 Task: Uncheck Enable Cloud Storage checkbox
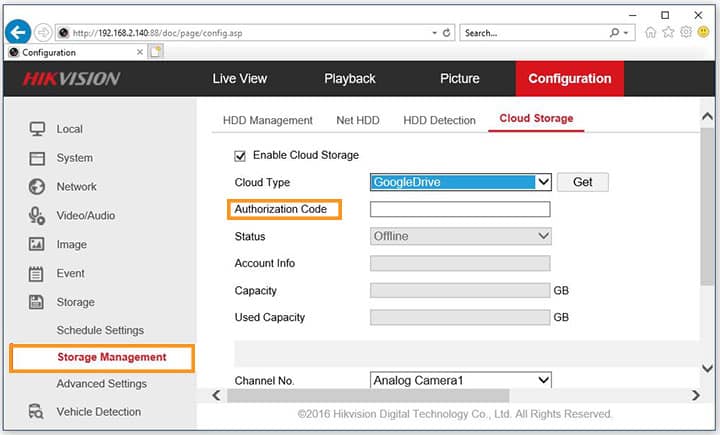[x=239, y=155]
